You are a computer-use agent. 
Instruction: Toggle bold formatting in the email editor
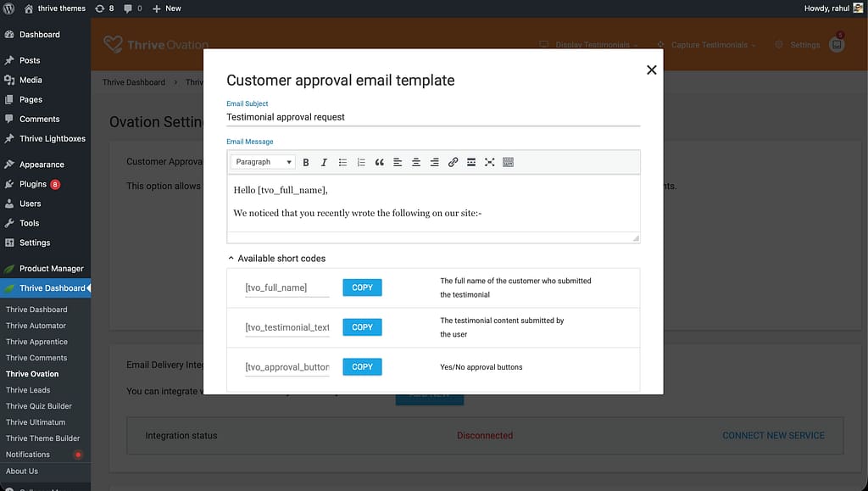point(305,162)
